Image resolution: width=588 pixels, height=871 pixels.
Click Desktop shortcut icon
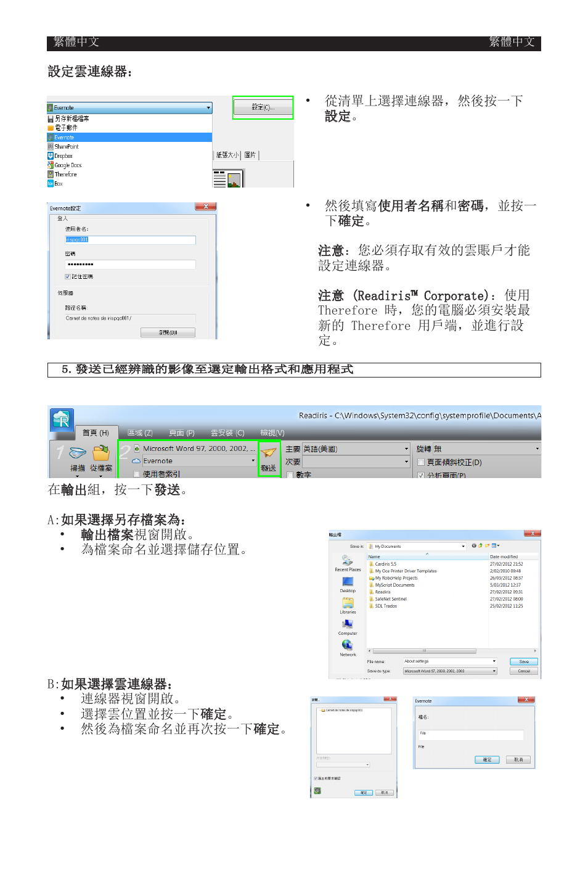[348, 582]
